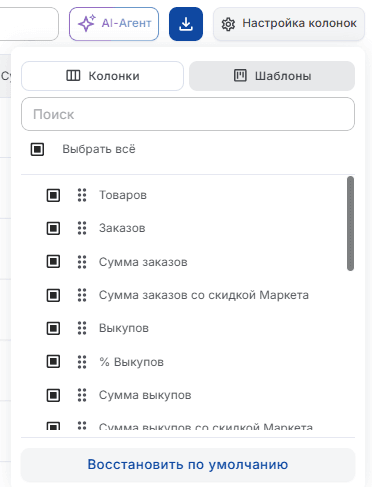Click the Сумма заказов label text
The height and width of the screenshot is (487, 372).
tap(143, 262)
